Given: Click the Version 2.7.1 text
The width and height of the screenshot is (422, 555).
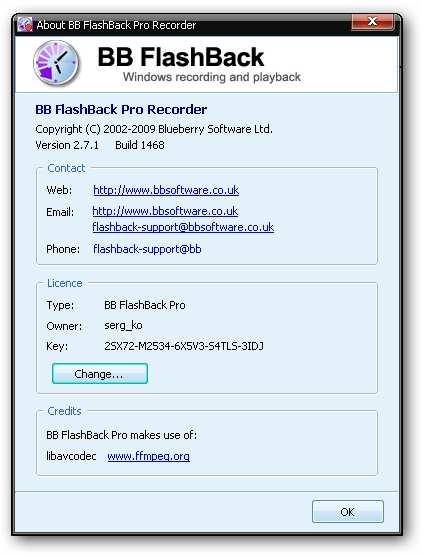Looking at the screenshot, I should click(x=67, y=145).
